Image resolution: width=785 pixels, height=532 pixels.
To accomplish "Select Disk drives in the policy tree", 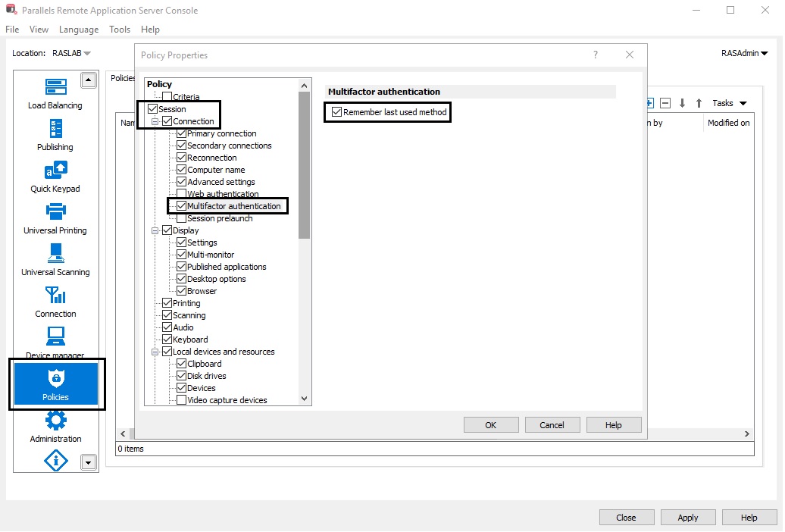I will (x=206, y=376).
